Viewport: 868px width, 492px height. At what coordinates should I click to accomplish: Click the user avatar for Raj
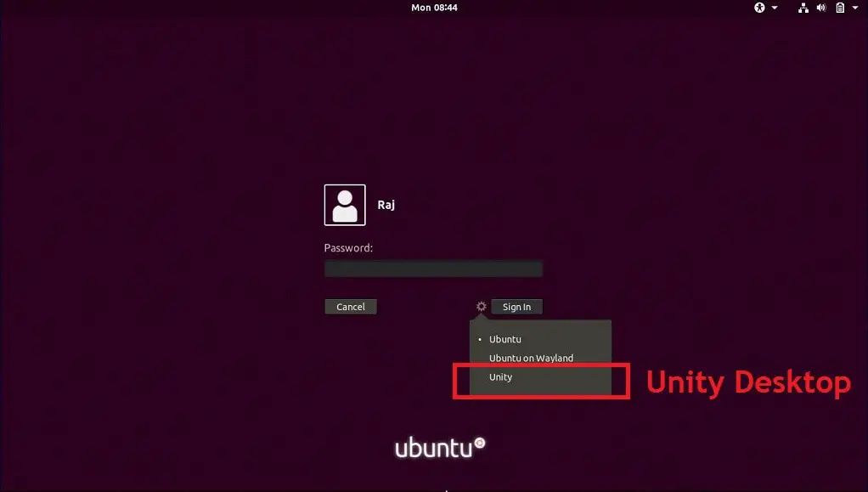click(x=345, y=205)
